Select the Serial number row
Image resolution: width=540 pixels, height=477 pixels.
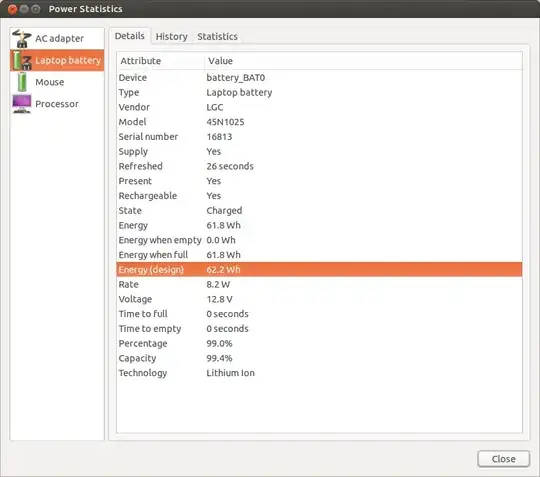coord(319,136)
